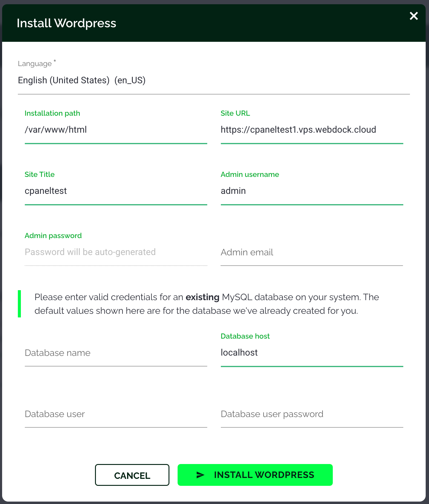Focus the Admin email field

pos(312,252)
